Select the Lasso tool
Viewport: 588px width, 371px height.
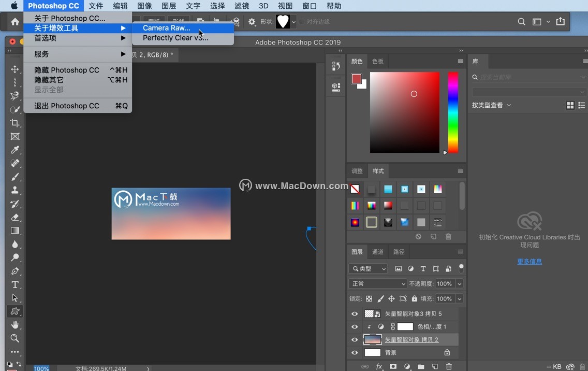[x=14, y=96]
